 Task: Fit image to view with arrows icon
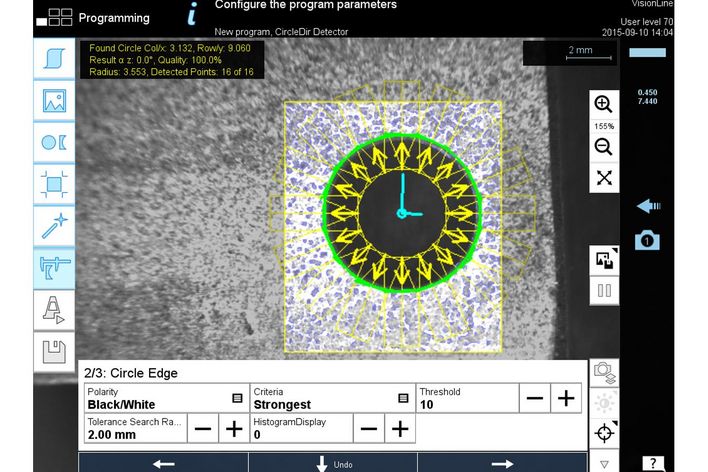[x=604, y=178]
